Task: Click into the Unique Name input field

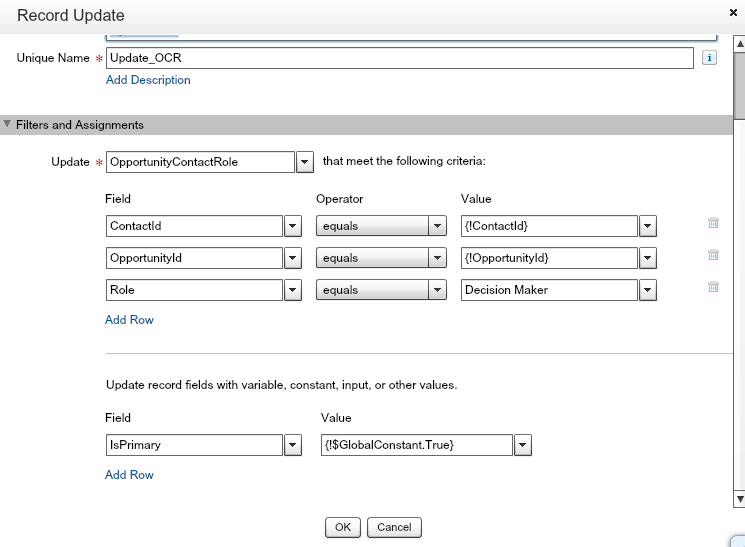Action: click(x=400, y=58)
